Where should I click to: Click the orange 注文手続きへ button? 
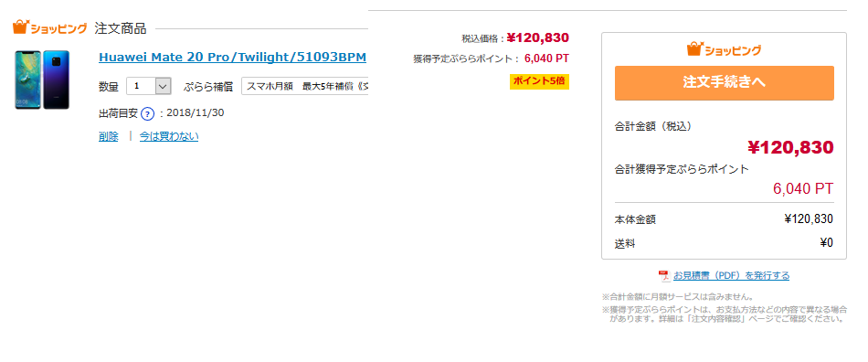pos(724,83)
